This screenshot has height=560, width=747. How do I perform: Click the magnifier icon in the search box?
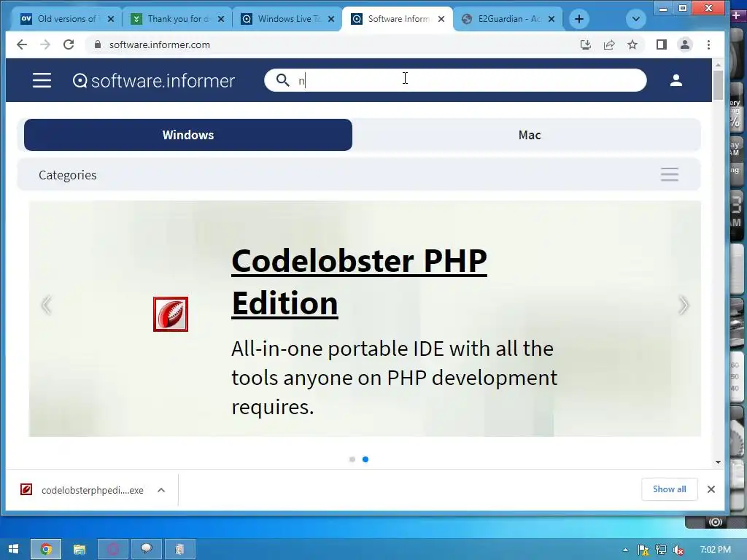(282, 80)
